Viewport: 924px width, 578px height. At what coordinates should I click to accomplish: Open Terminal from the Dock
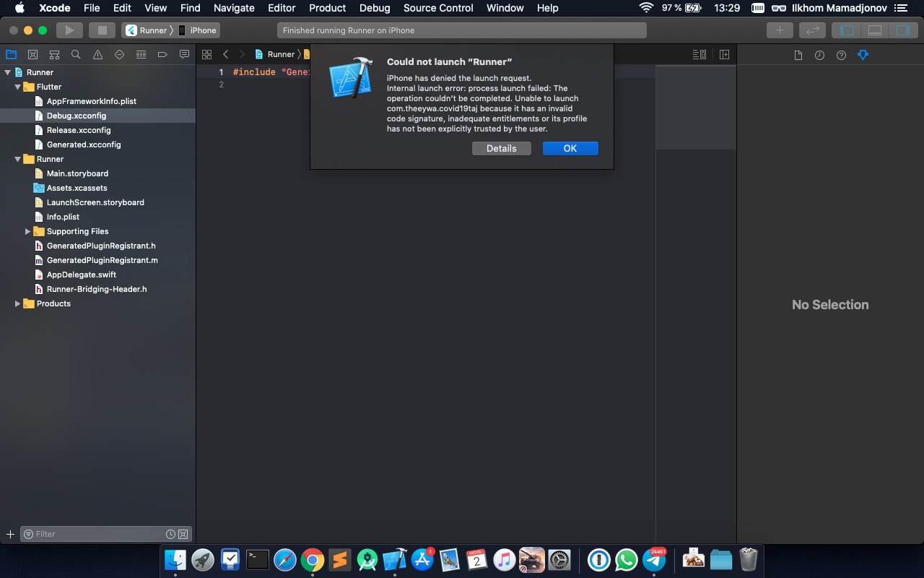coord(258,559)
